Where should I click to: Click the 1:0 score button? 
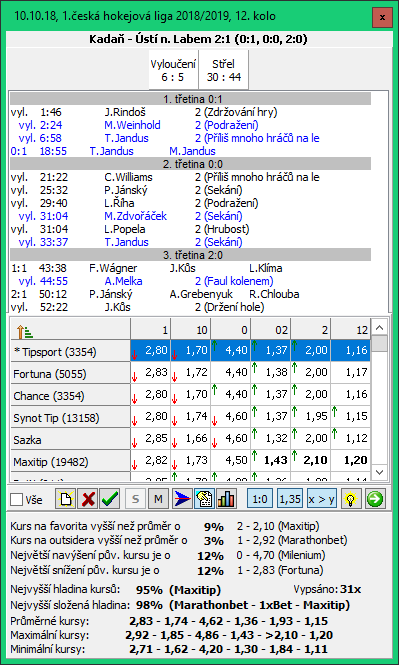[259, 500]
